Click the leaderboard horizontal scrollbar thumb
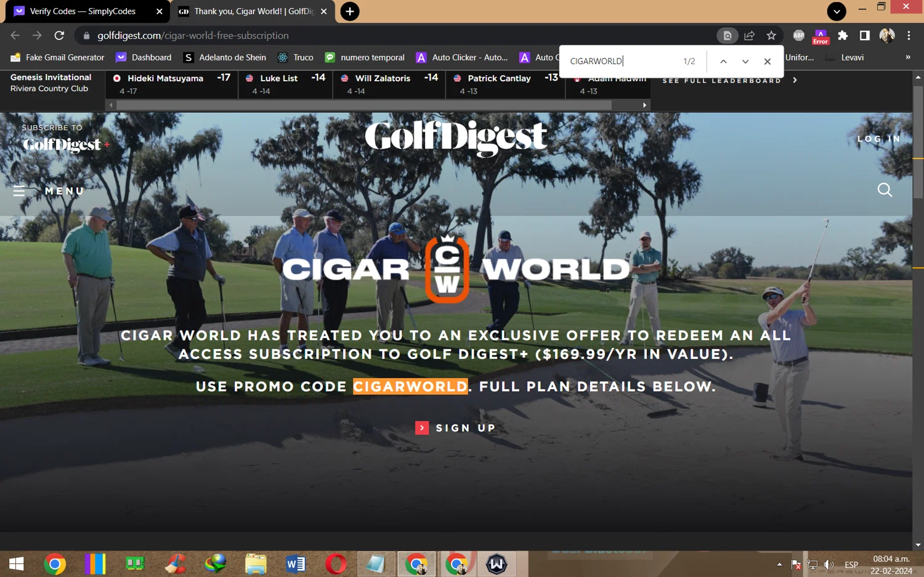924x577 pixels. point(364,105)
